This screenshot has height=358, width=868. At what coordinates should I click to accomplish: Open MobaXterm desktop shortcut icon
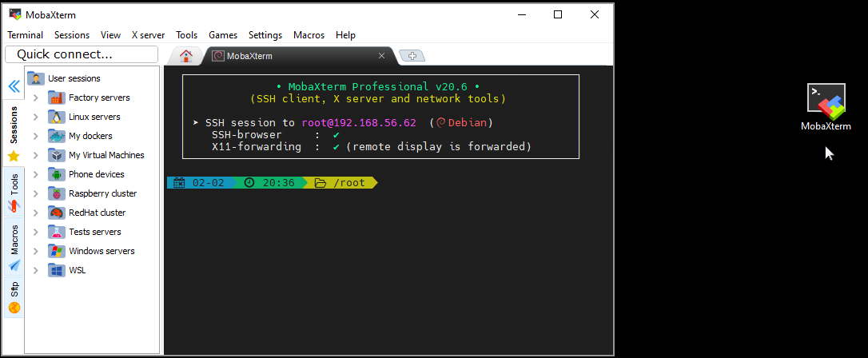tap(826, 100)
